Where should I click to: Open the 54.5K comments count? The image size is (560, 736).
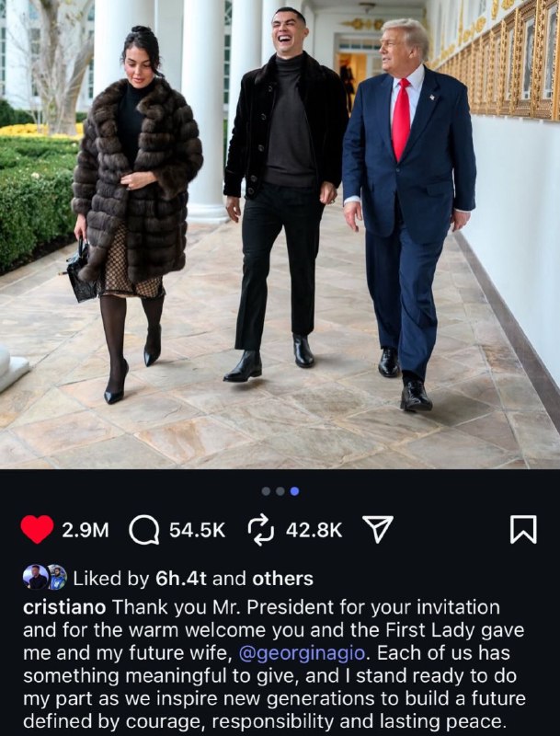click(x=197, y=531)
